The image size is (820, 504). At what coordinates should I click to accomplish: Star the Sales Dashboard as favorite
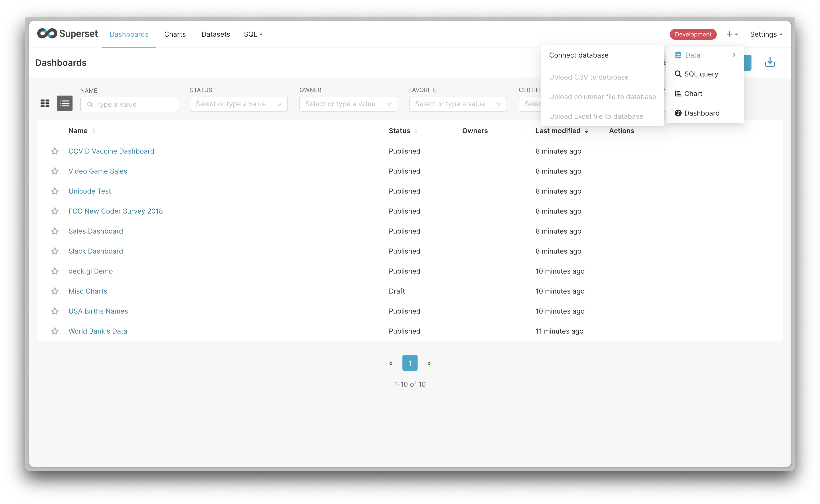click(55, 231)
